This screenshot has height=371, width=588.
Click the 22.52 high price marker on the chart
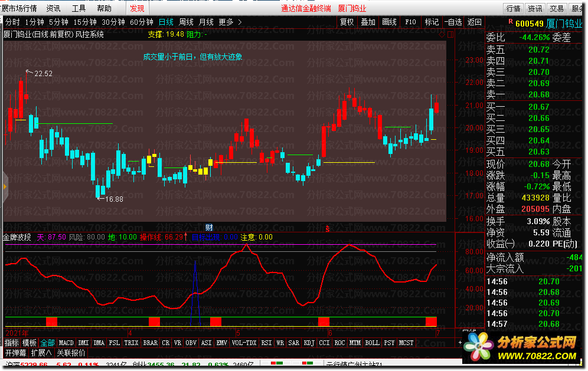tap(43, 74)
